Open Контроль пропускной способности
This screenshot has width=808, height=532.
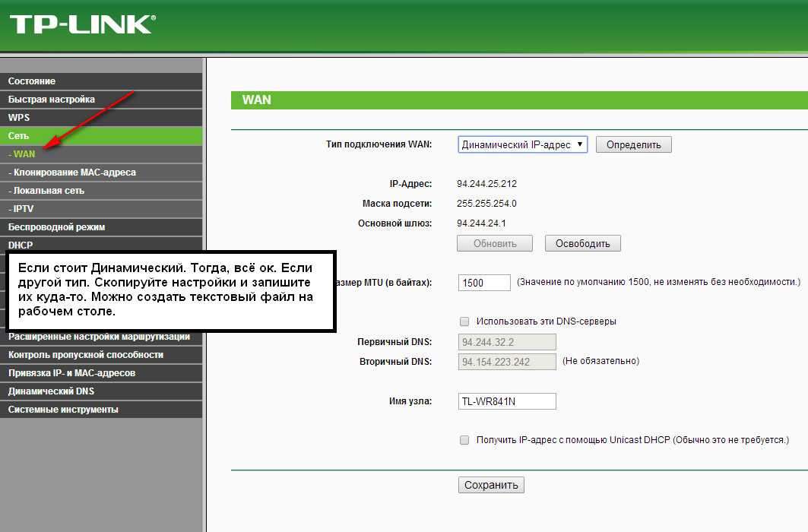pos(101,355)
